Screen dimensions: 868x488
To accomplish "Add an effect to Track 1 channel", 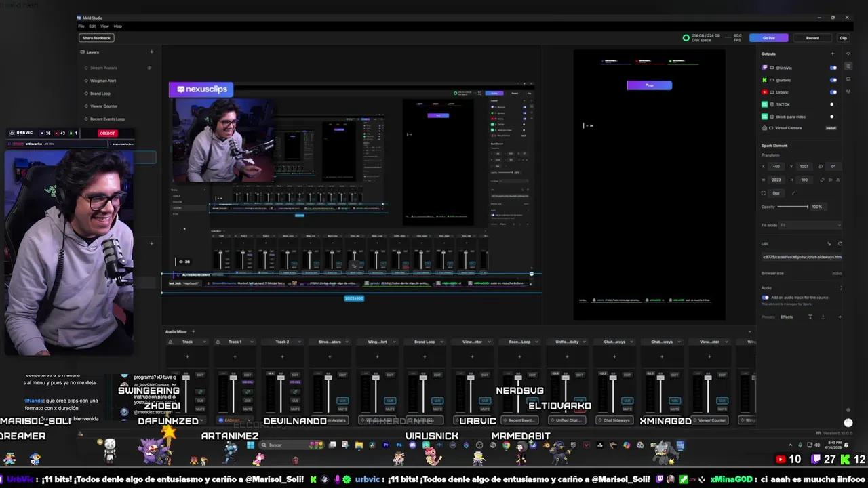I will coord(235,357).
